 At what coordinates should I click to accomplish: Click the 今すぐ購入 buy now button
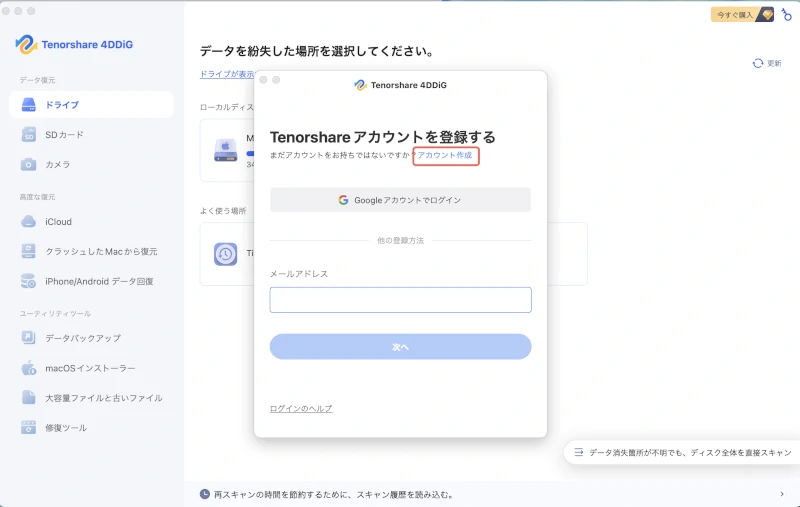(742, 15)
